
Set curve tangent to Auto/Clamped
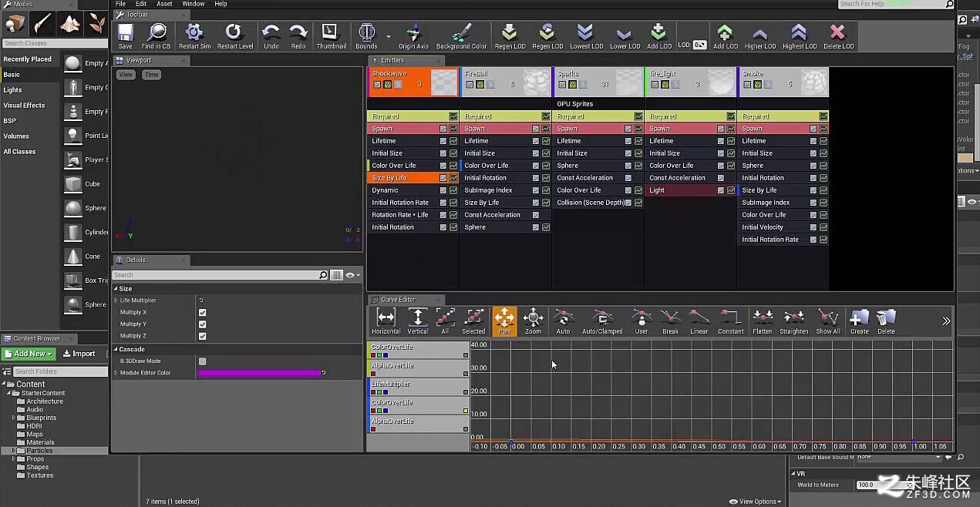(602, 321)
